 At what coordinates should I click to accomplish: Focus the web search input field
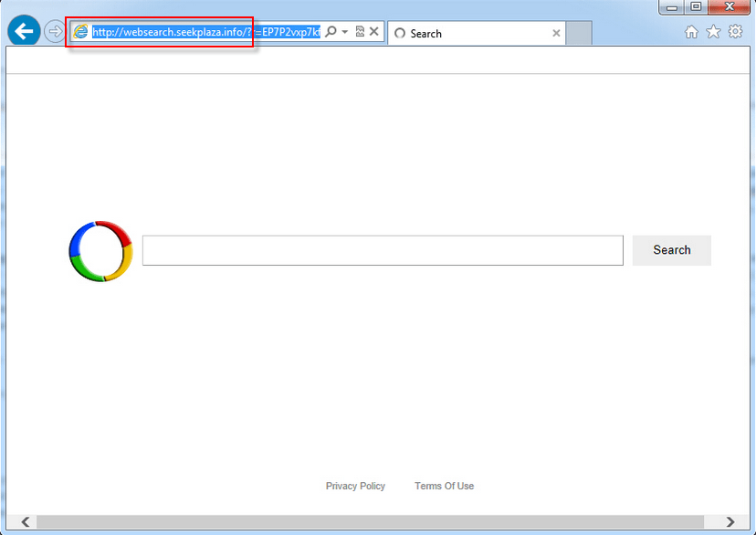(x=383, y=250)
